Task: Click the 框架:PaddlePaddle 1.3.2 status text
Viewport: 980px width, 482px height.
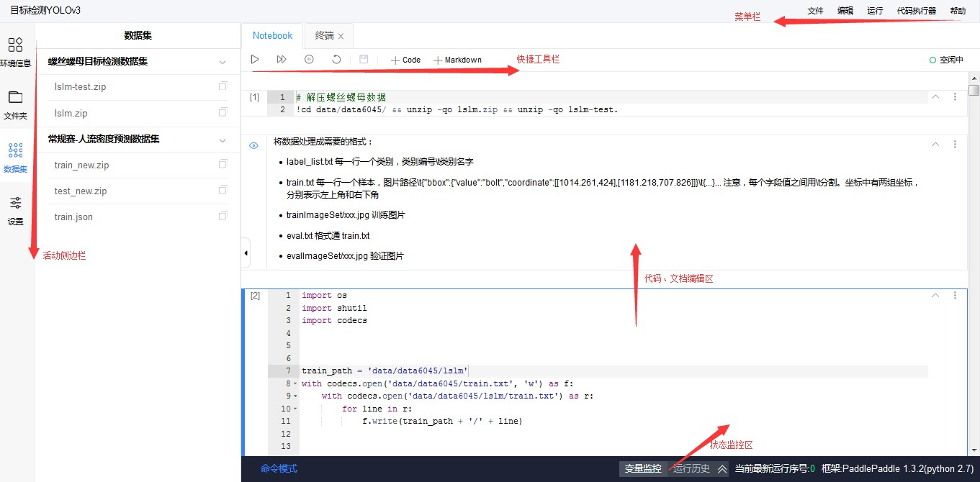Action: coord(897,468)
